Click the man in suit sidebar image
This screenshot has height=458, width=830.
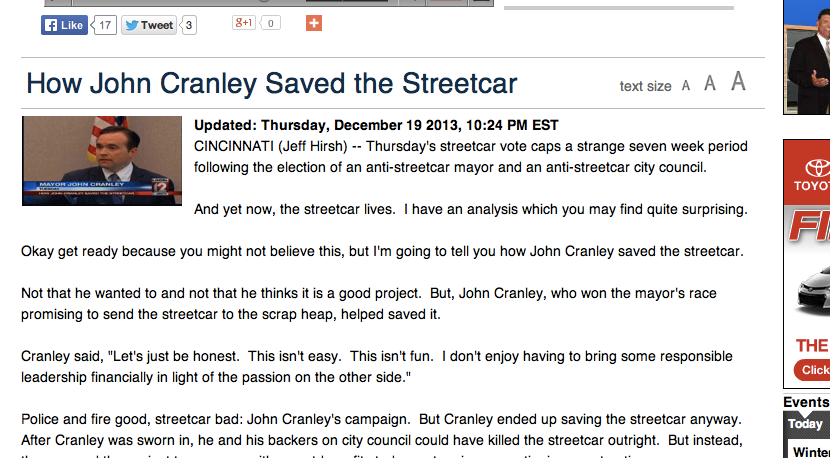pyautogui.click(x=807, y=57)
